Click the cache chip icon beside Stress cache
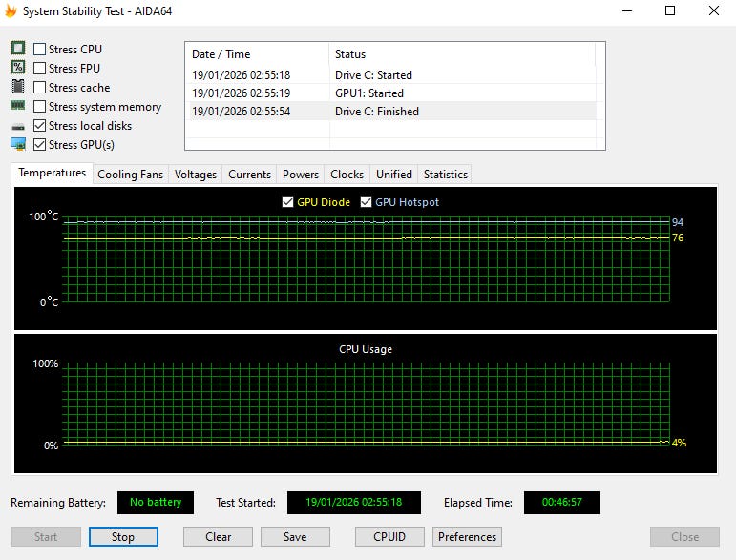The width and height of the screenshot is (736, 560). click(18, 86)
